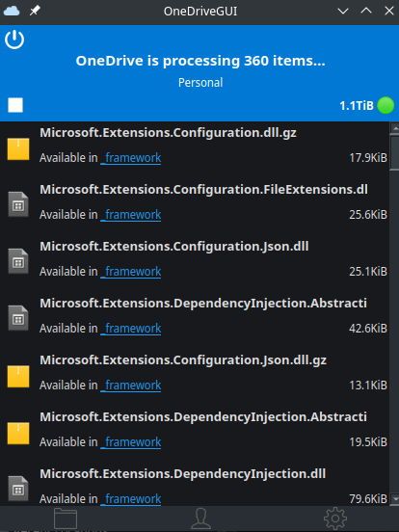Open _framework link beside 42.6KiB size
The height and width of the screenshot is (532, 399).
pos(131,329)
